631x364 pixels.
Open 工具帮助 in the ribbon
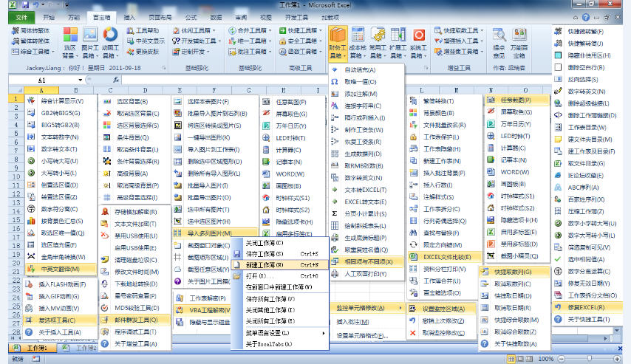tap(143, 30)
